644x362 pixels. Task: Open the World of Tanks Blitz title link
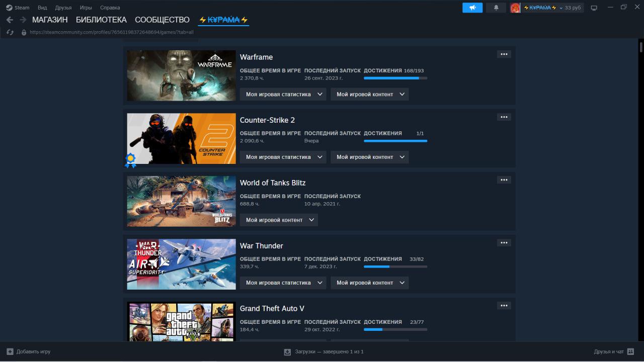tap(273, 183)
